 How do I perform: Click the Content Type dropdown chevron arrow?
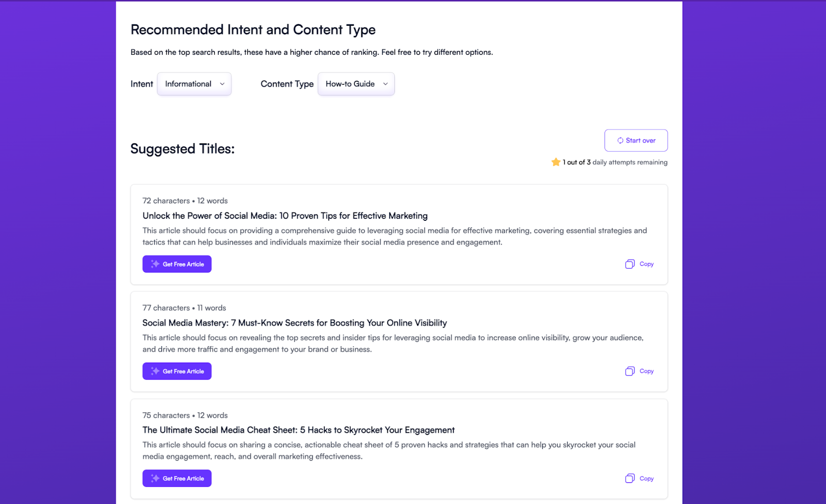click(x=385, y=84)
